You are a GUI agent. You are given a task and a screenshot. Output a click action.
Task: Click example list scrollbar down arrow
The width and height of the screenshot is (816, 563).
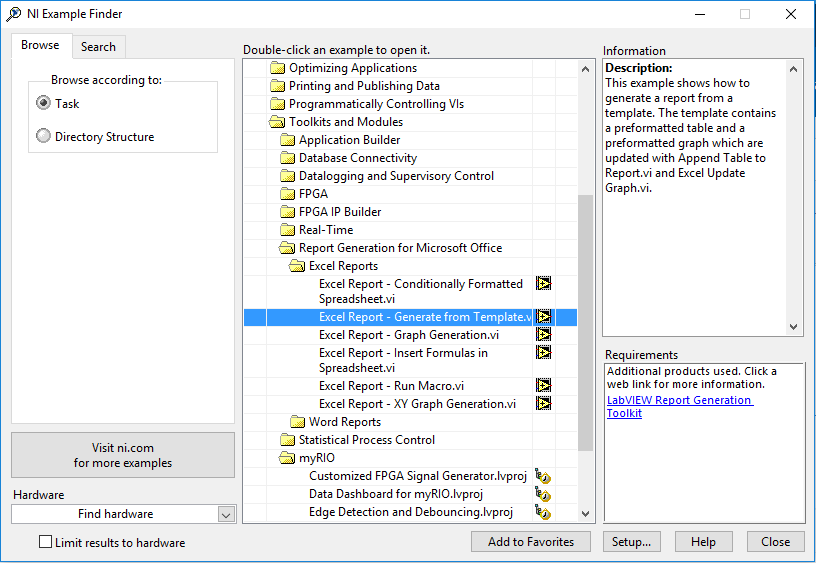pyautogui.click(x=585, y=514)
